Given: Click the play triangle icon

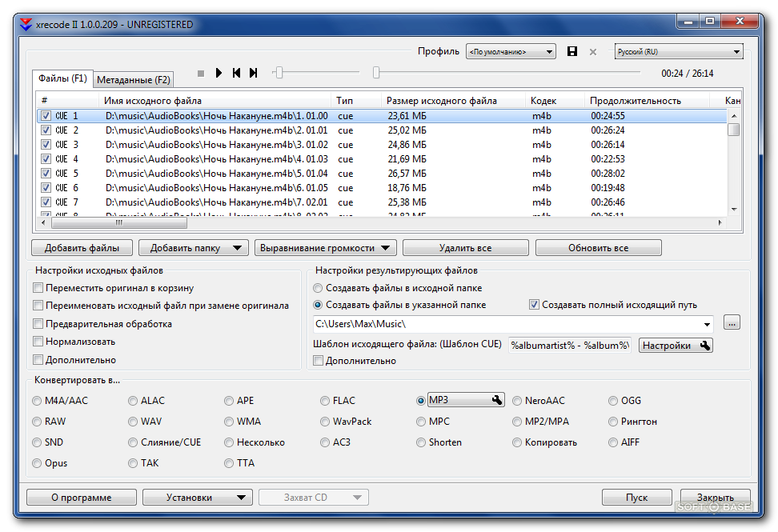Looking at the screenshot, I should (219, 73).
